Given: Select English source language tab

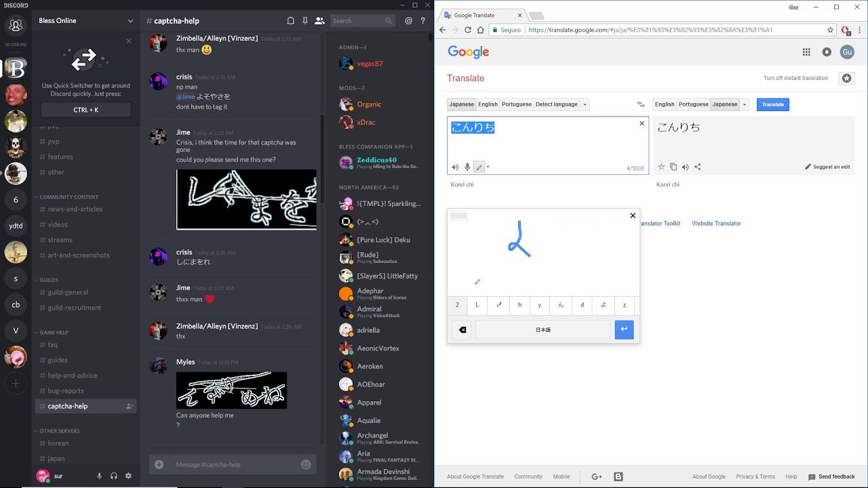Looking at the screenshot, I should (x=488, y=104).
